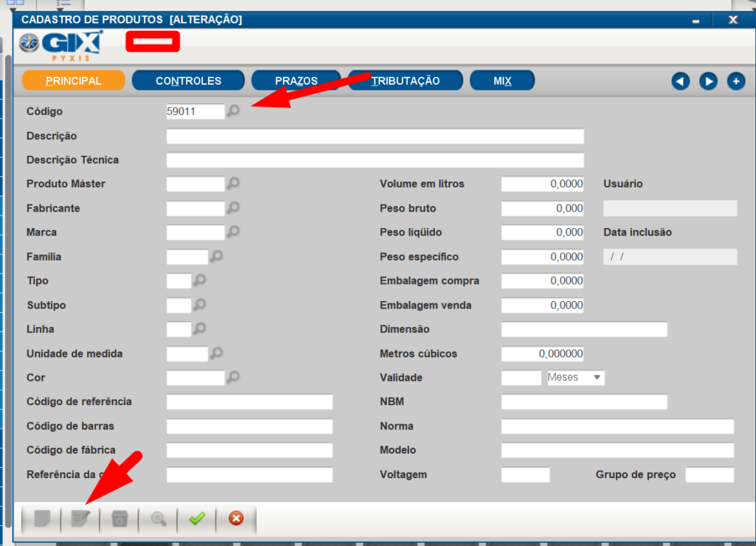Click the Descrição text field
The height and width of the screenshot is (546, 756).
[x=375, y=136]
